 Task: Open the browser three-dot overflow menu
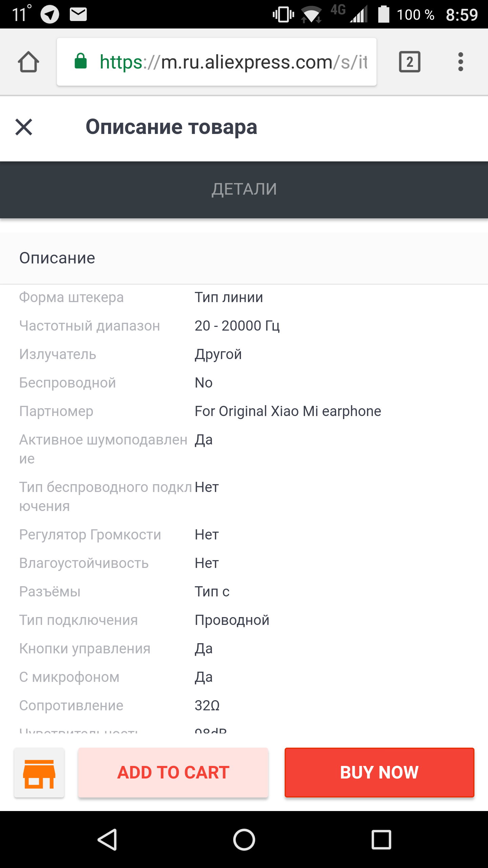pyautogui.click(x=460, y=62)
